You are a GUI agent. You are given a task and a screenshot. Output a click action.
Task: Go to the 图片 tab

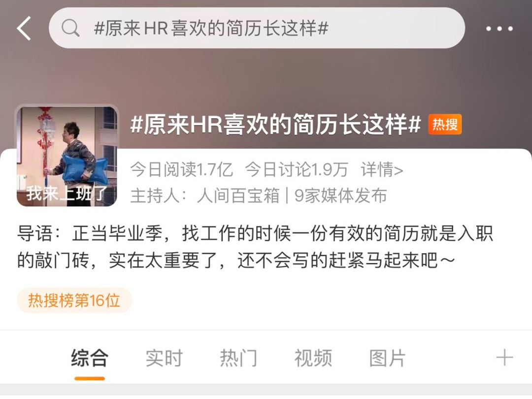click(x=387, y=358)
